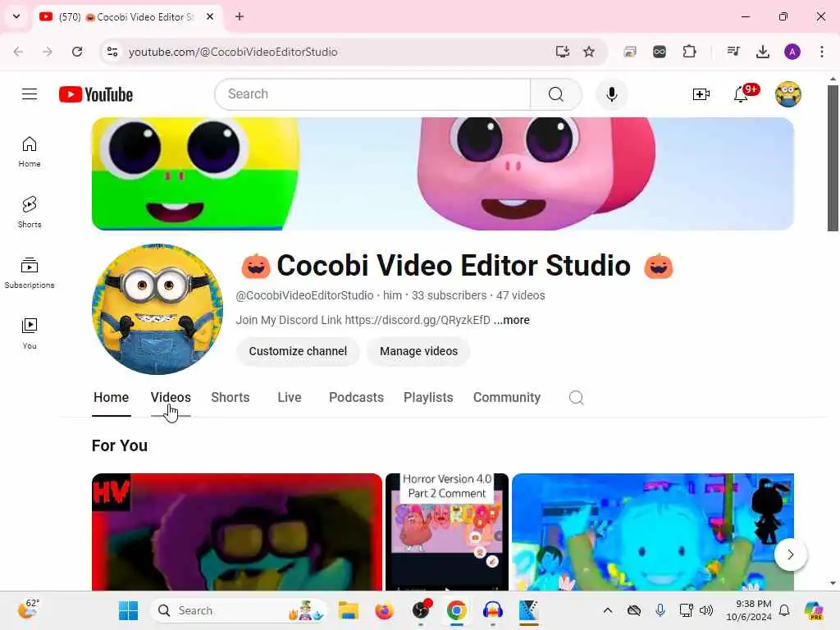Viewport: 840px width, 630px height.
Task: Click the 47 videos text
Action: click(x=520, y=295)
